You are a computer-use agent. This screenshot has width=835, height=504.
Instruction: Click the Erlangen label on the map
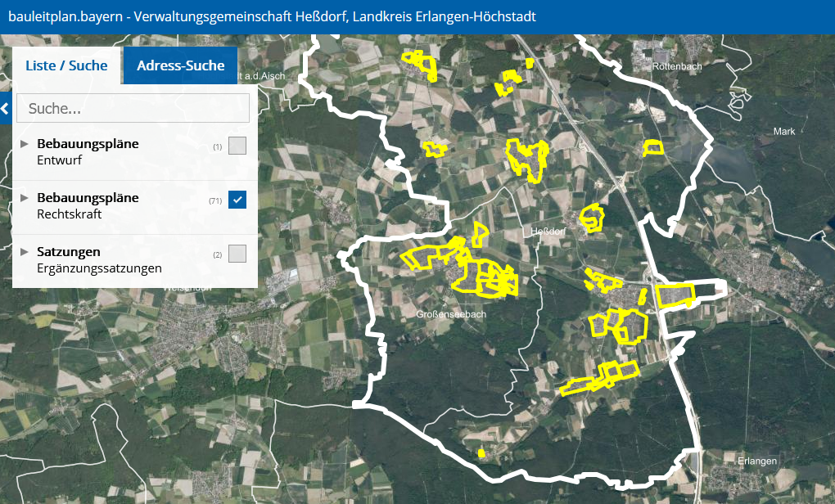point(756,461)
